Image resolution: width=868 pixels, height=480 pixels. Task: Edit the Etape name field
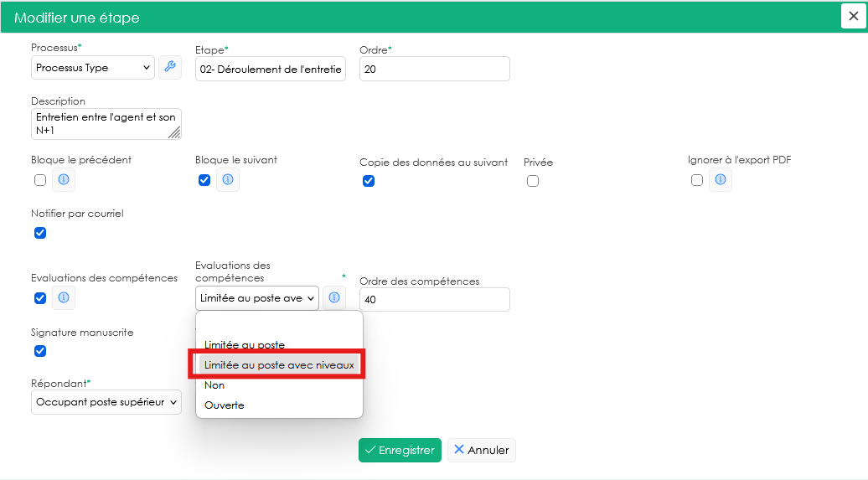pos(270,70)
